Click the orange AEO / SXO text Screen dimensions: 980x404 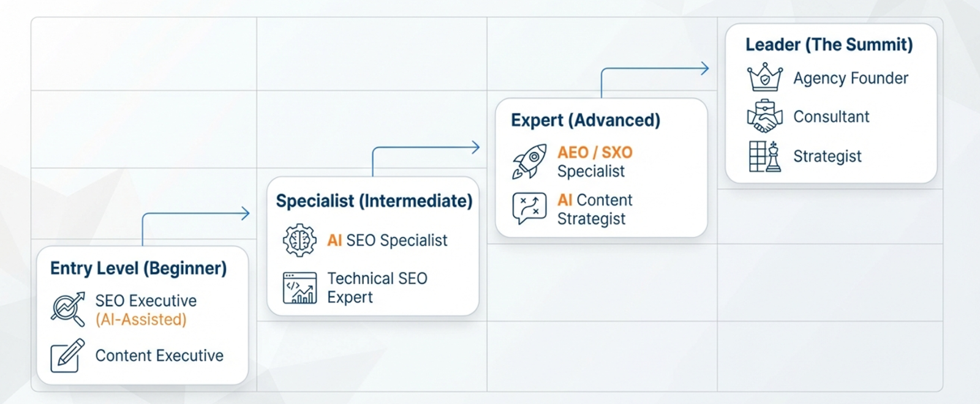point(595,152)
